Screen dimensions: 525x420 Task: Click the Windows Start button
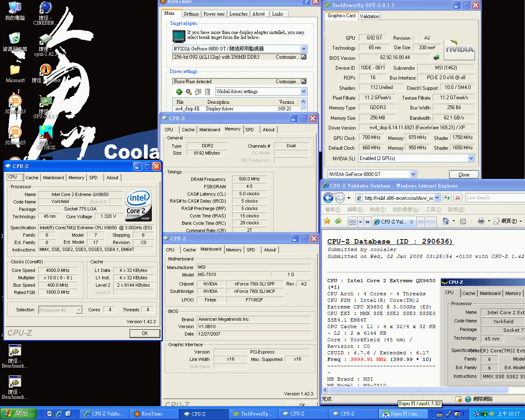(18, 414)
